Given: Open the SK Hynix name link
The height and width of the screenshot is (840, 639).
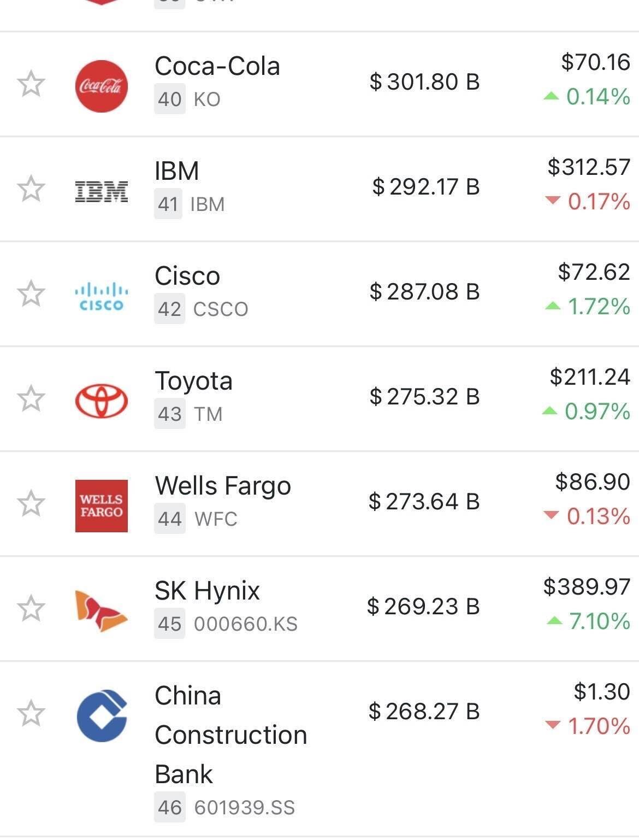Looking at the screenshot, I should click(x=207, y=591).
